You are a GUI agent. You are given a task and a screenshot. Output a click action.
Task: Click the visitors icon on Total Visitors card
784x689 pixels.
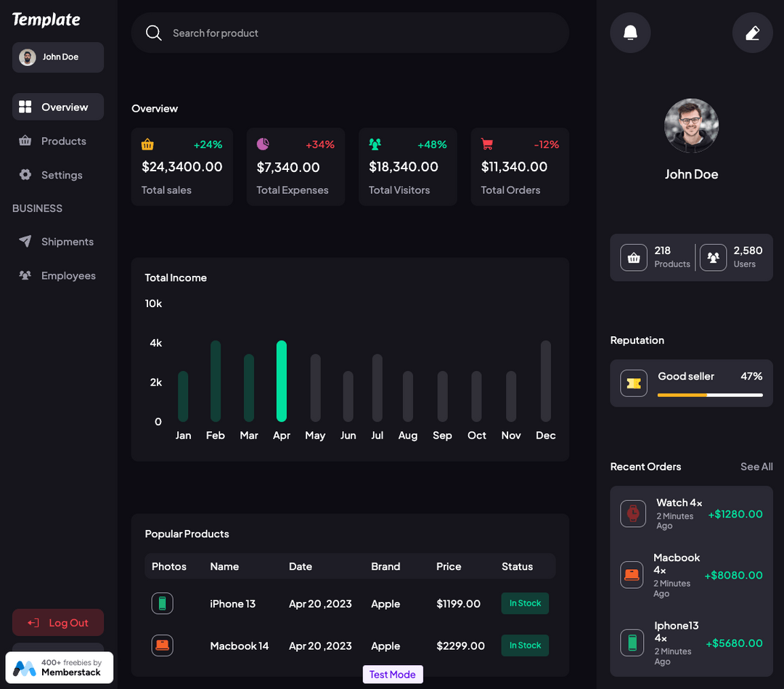click(x=375, y=144)
